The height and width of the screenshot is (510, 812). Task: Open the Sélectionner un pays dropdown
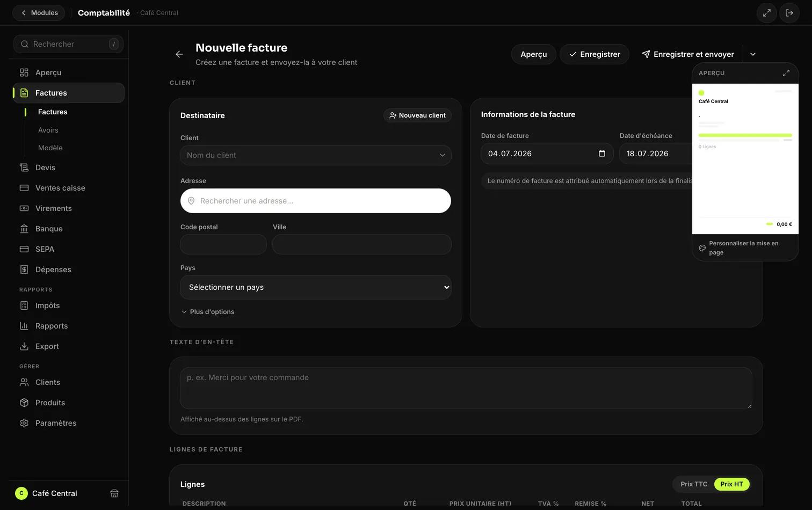(x=316, y=287)
